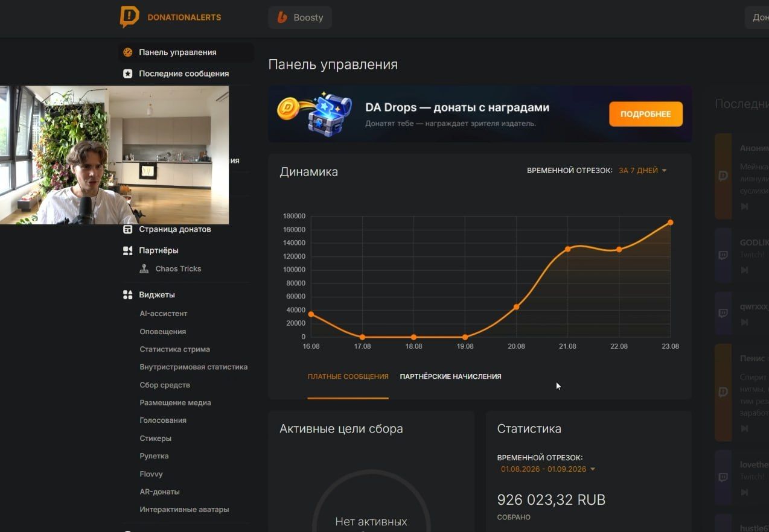This screenshot has height=532, width=769.
Task: Click the platform icon on the Аноним card
Action: (x=723, y=176)
